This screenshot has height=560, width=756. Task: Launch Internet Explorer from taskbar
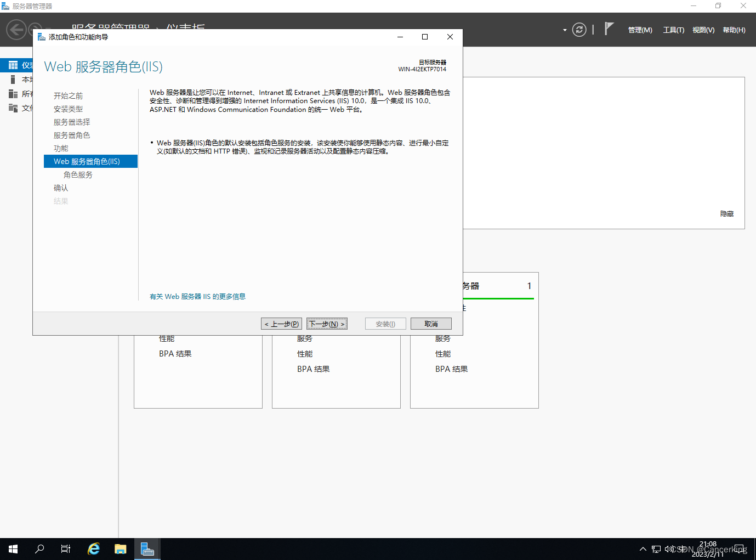(x=94, y=549)
